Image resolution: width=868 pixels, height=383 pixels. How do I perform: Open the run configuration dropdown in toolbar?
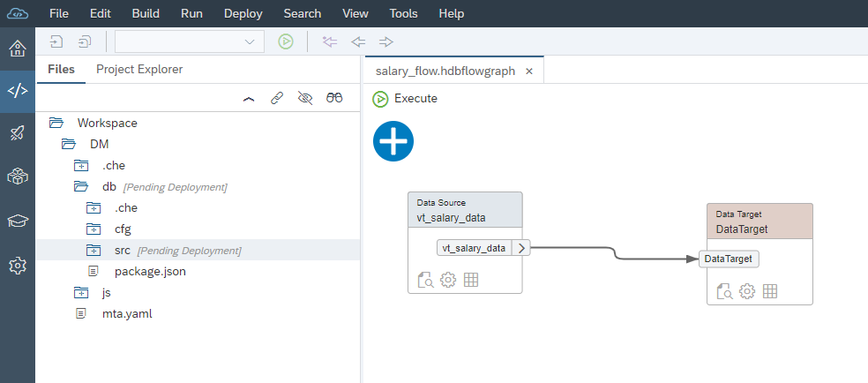[190, 41]
